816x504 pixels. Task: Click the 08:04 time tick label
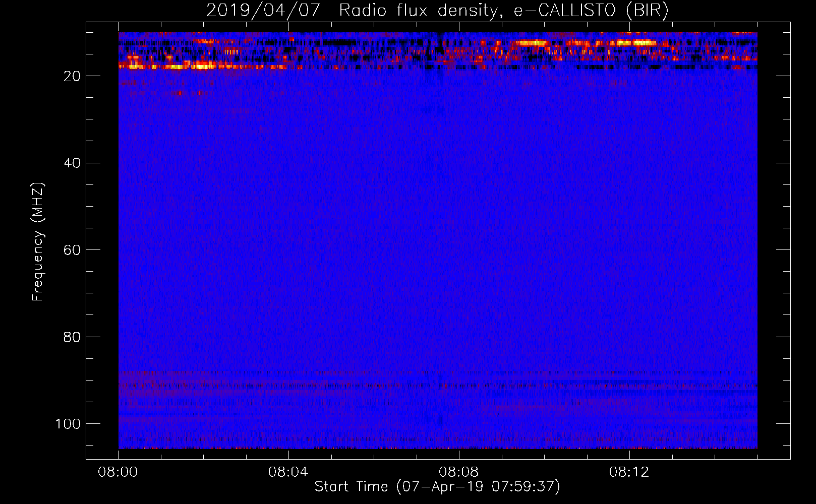point(288,472)
